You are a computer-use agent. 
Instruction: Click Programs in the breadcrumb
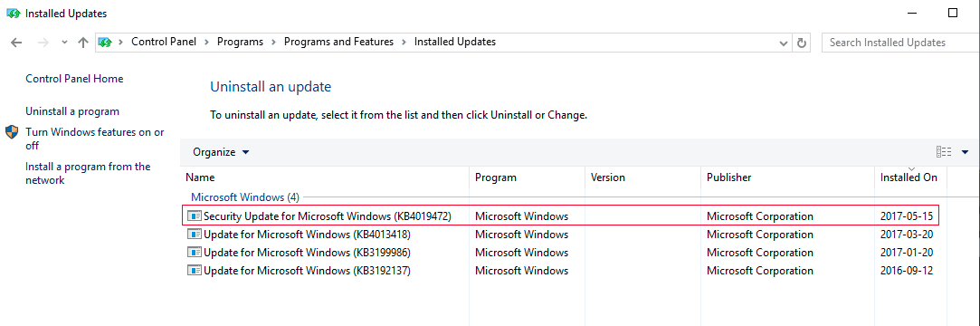(240, 42)
